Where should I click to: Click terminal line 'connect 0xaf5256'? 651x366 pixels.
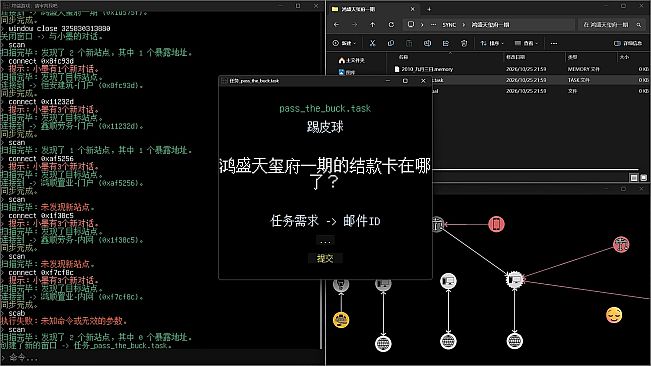(x=41, y=159)
